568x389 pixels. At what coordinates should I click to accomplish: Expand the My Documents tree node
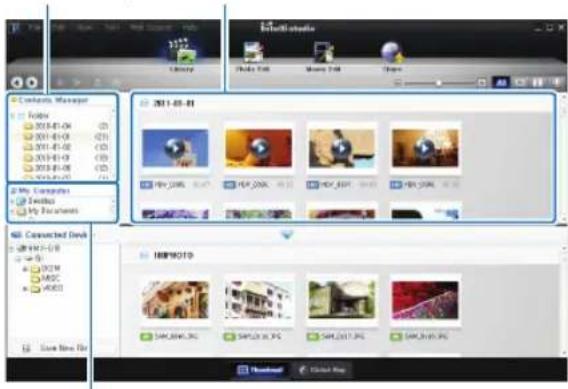tap(13, 211)
